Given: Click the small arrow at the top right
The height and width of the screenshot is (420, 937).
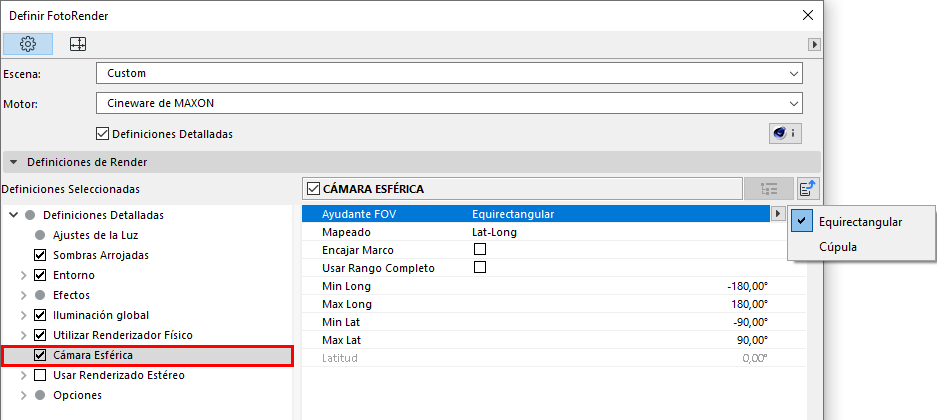Looking at the screenshot, I should 815,44.
